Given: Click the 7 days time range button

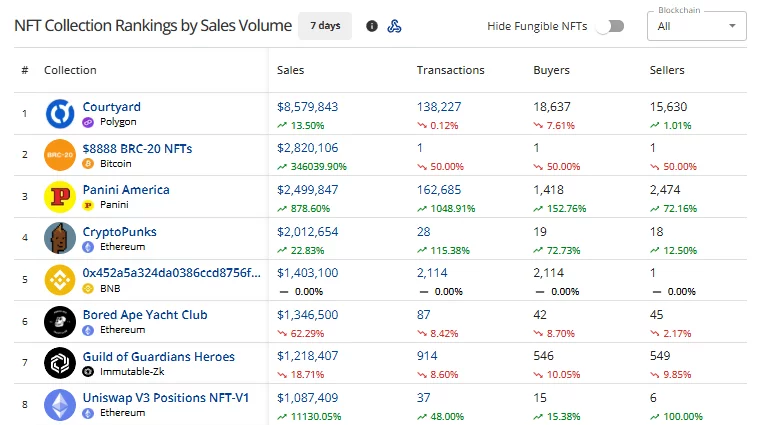Looking at the screenshot, I should pos(325,26).
